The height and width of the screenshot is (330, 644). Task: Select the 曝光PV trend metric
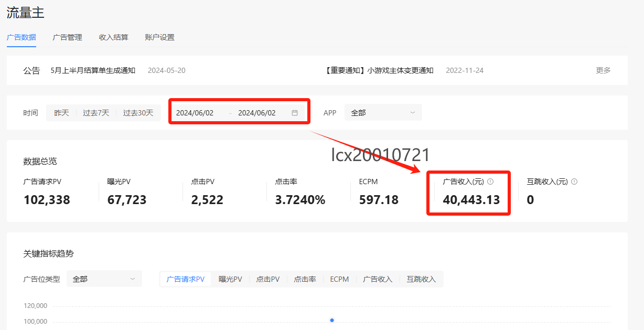231,279
